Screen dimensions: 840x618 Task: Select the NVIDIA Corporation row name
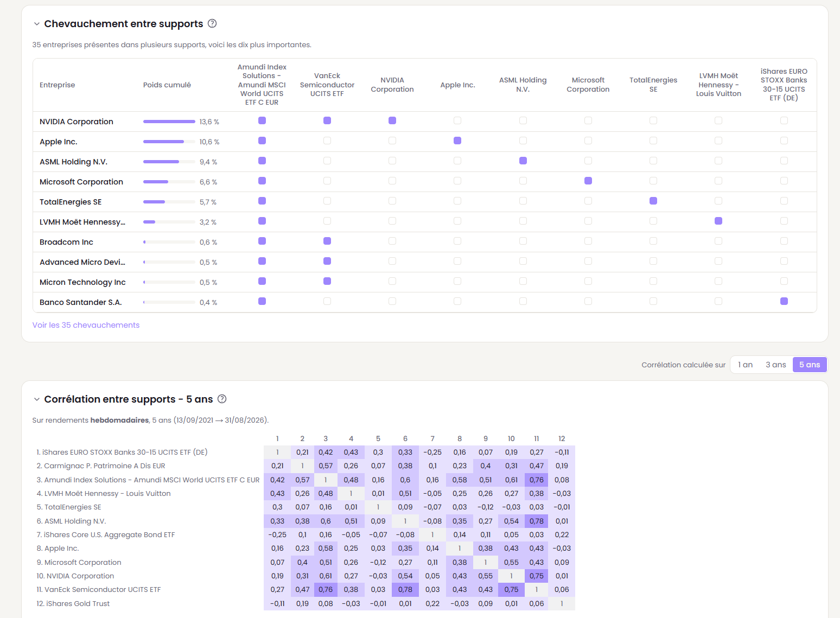(77, 122)
